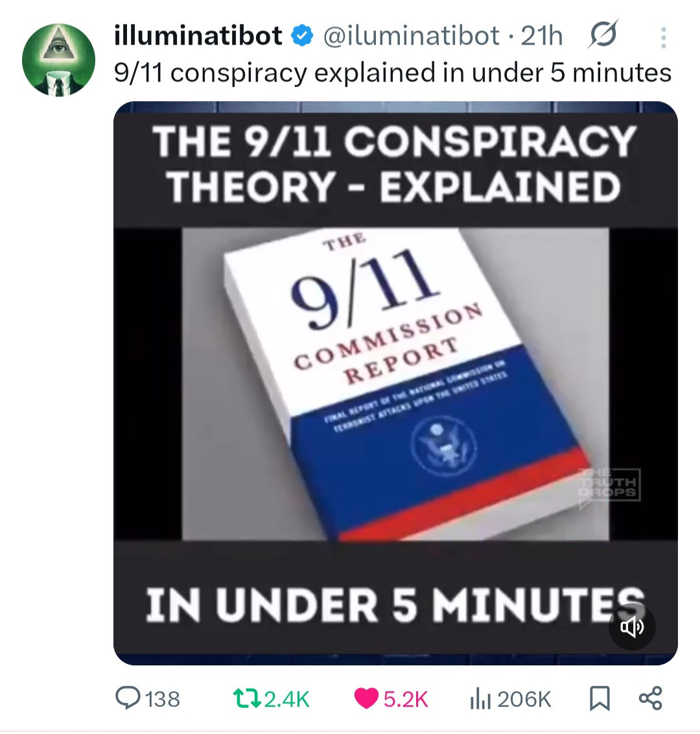Click the illuminatibot display name
This screenshot has height=734, width=700.
click(198, 35)
